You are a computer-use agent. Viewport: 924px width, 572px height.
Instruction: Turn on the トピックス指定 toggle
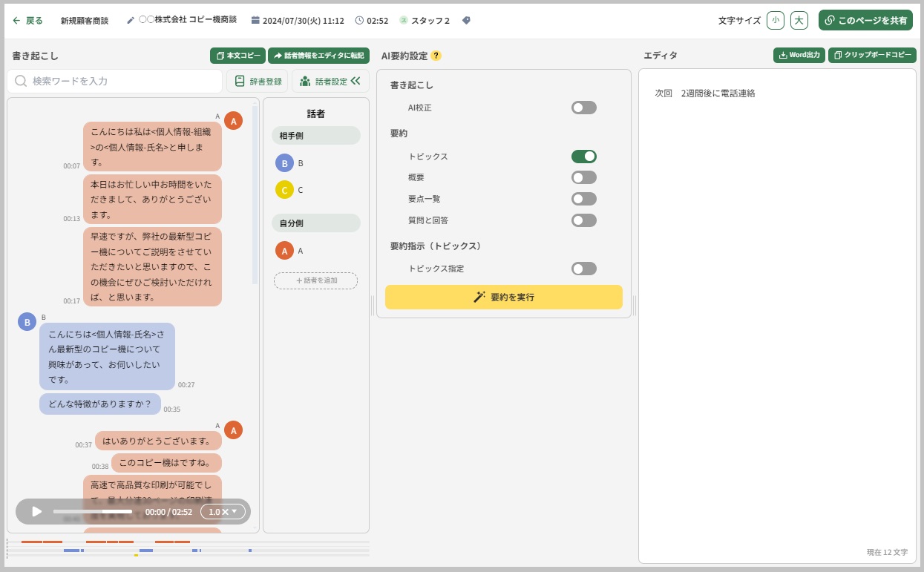coord(583,269)
